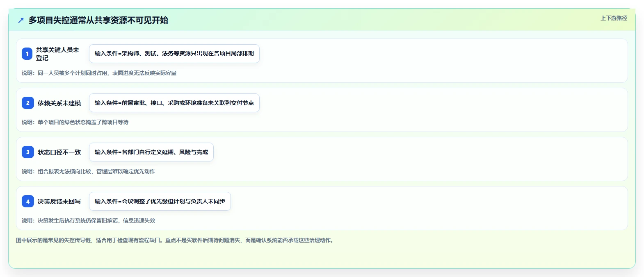Click the arrow icon beside the header title
The height and width of the screenshot is (277, 644).
21,20
